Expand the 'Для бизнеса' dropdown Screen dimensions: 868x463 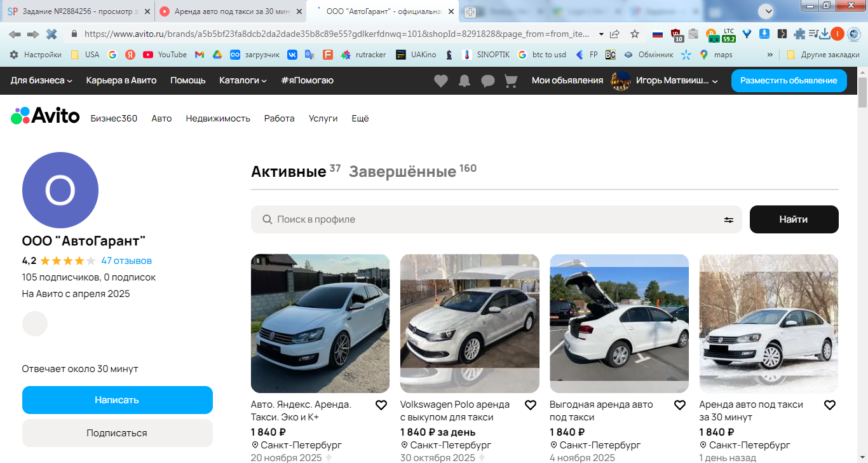41,81
